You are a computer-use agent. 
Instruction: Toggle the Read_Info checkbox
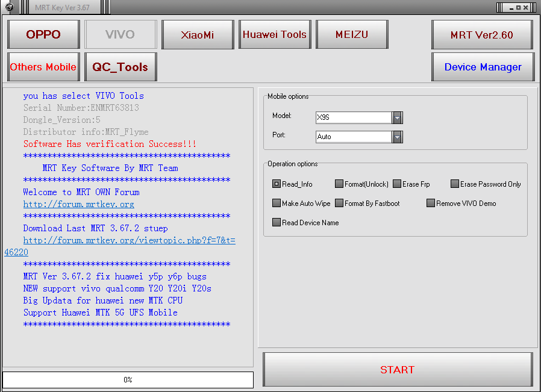click(x=277, y=184)
